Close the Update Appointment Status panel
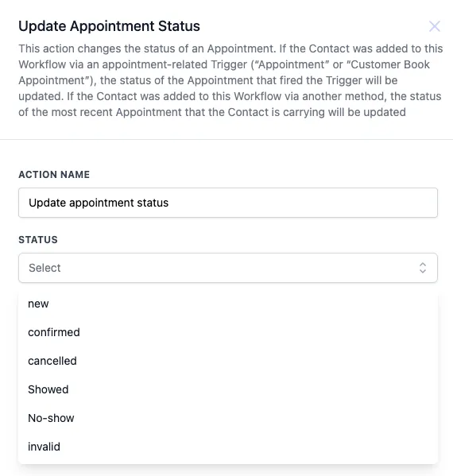The height and width of the screenshot is (476, 453). (x=435, y=26)
